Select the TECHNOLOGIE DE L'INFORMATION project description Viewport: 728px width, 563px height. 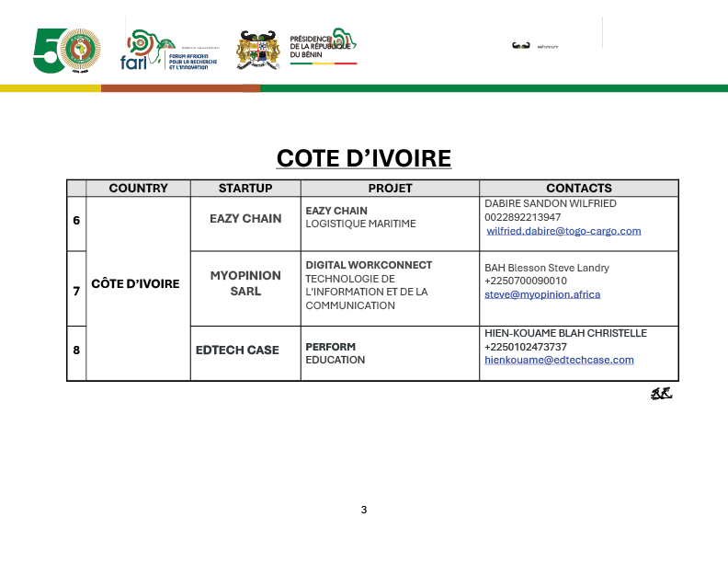coord(367,293)
